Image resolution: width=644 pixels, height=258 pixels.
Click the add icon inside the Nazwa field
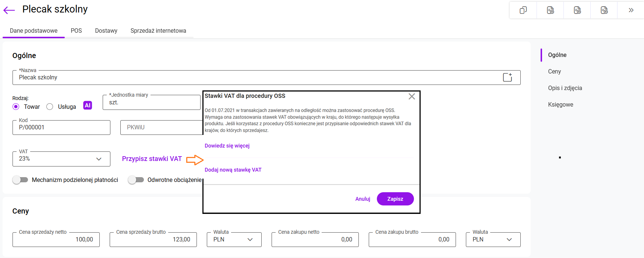pos(507,77)
